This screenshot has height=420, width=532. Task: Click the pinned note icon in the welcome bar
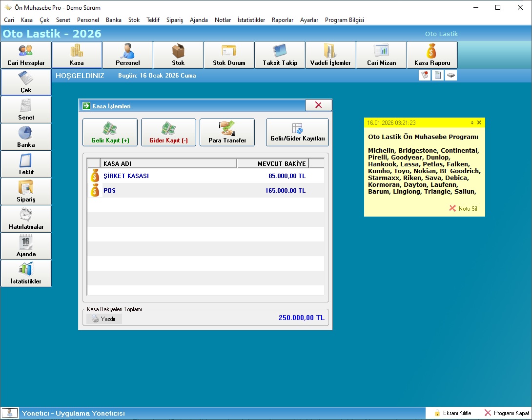(425, 75)
